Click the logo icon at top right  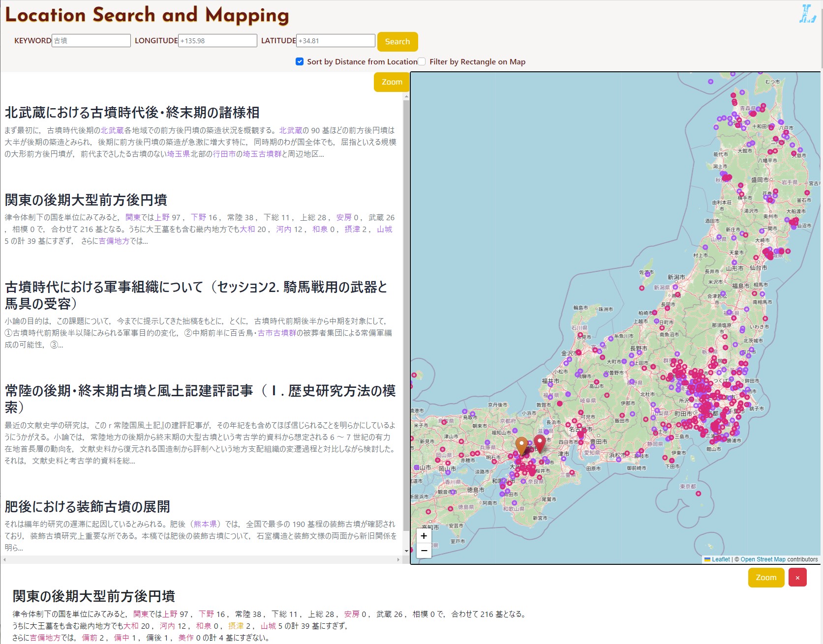(808, 14)
